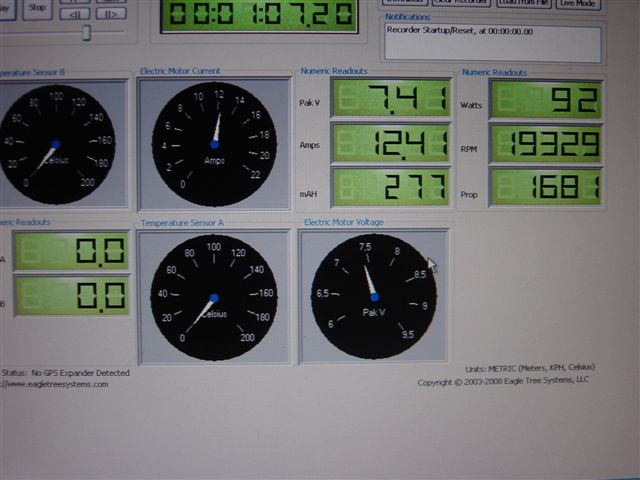Select the RPM numeric readout
The width and height of the screenshot is (640, 480).
pyautogui.click(x=545, y=143)
